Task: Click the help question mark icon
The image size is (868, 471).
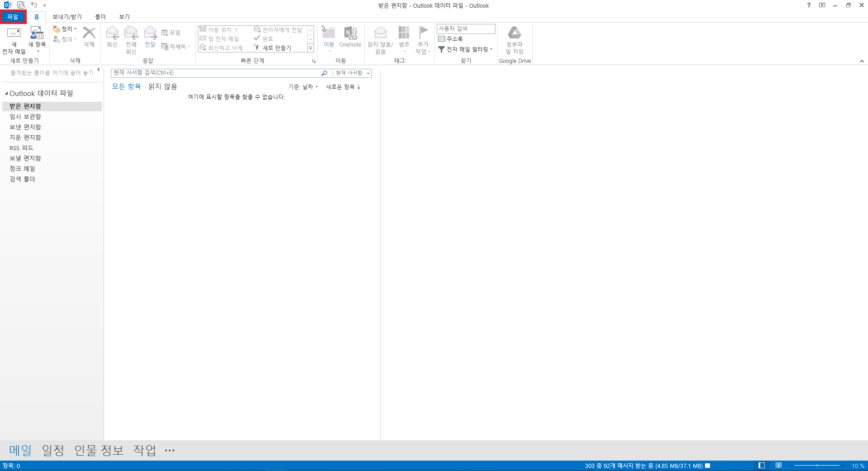Action: [x=809, y=5]
